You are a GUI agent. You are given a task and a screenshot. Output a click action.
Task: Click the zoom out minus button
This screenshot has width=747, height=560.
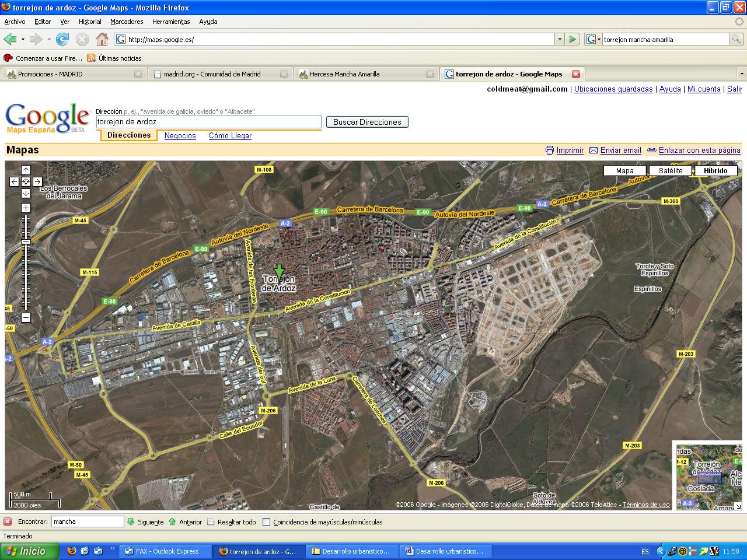[26, 317]
